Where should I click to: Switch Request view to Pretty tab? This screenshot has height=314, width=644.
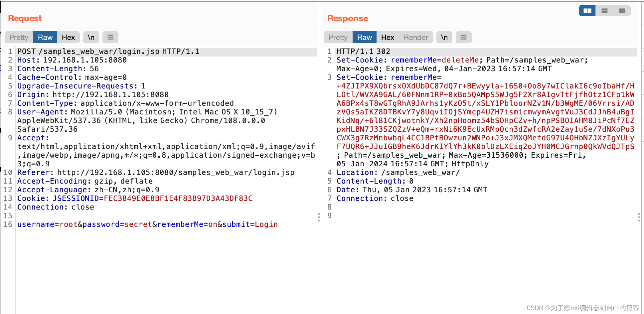click(x=19, y=37)
